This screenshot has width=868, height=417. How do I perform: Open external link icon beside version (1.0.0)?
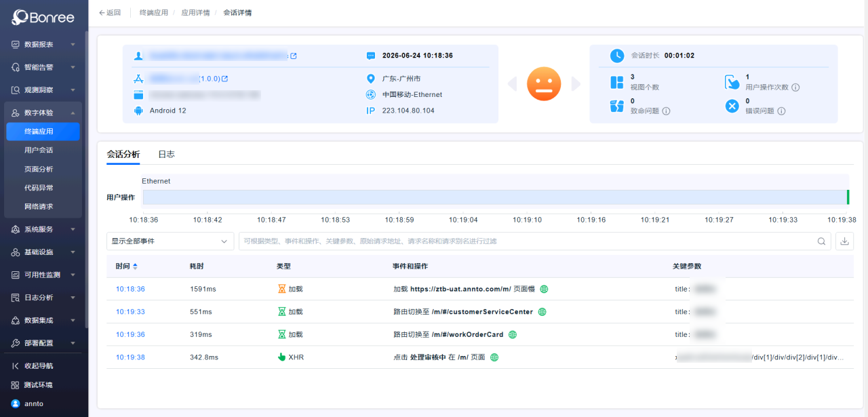point(225,79)
